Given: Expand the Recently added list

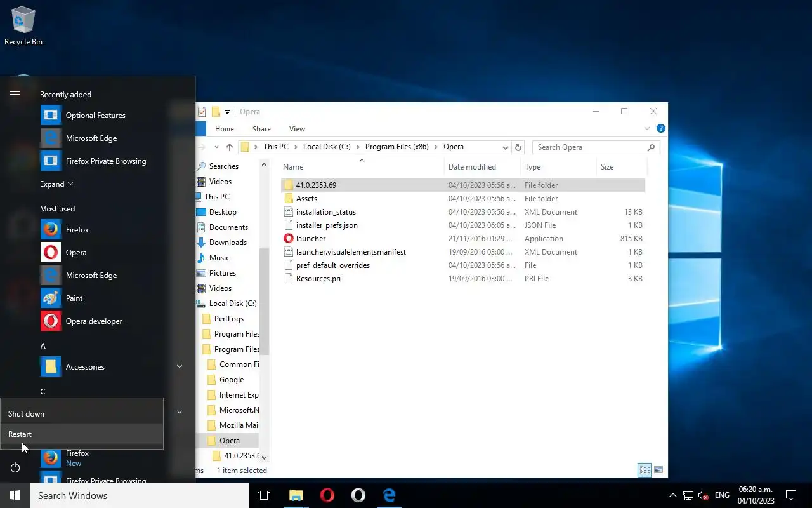Looking at the screenshot, I should point(56,184).
